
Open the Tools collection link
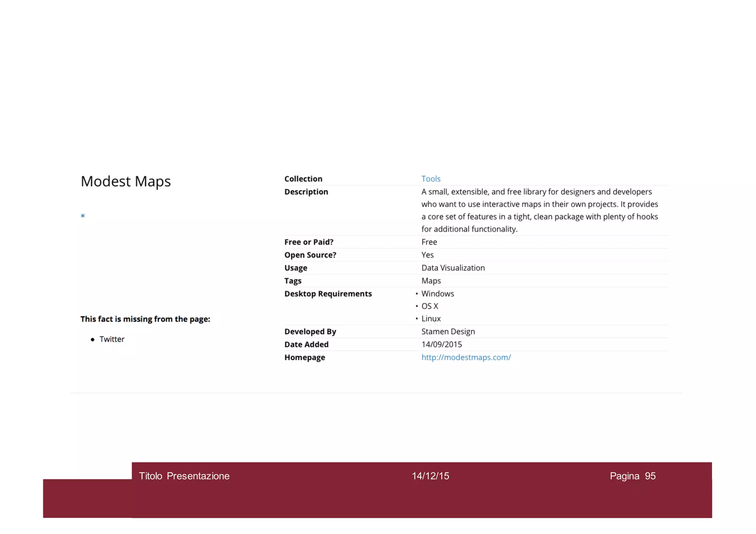(431, 179)
